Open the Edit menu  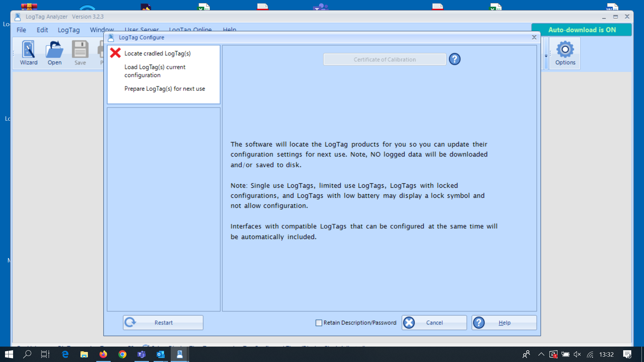42,30
